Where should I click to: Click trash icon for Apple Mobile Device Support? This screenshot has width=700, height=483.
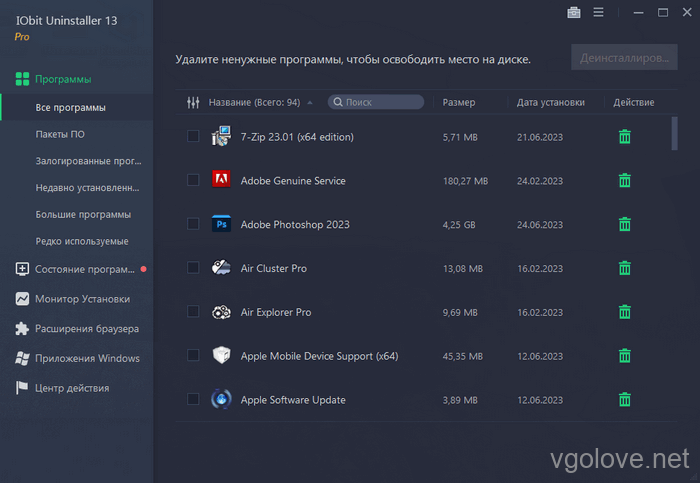point(625,356)
